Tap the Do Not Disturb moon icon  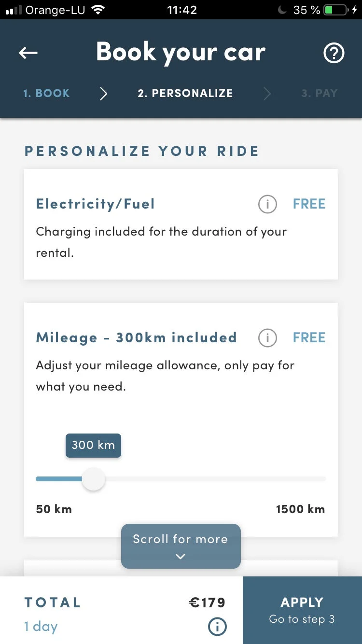(283, 10)
